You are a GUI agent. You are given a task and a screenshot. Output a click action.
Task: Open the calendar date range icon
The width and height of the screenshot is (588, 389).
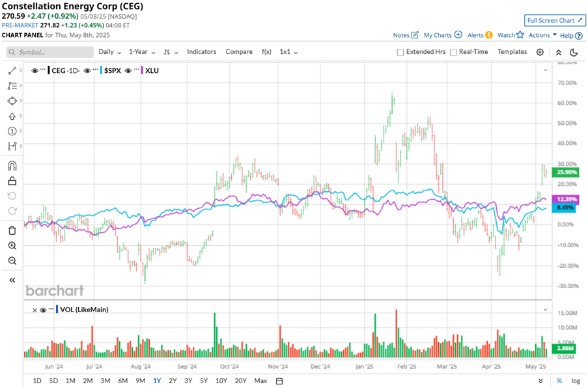[279, 381]
